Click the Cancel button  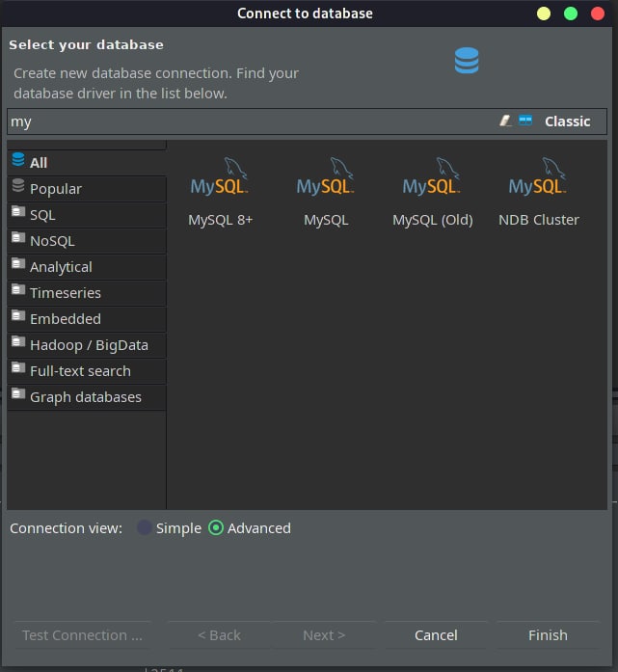point(436,635)
